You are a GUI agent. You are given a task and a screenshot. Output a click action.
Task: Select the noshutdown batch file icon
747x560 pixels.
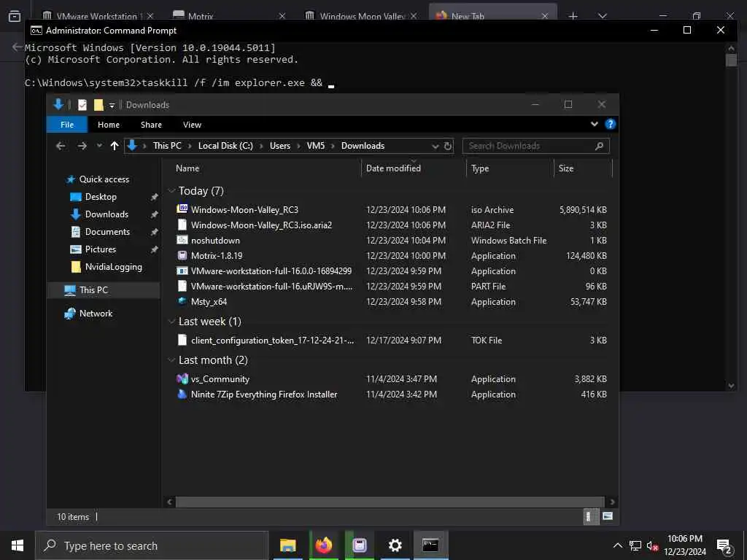[x=182, y=240]
